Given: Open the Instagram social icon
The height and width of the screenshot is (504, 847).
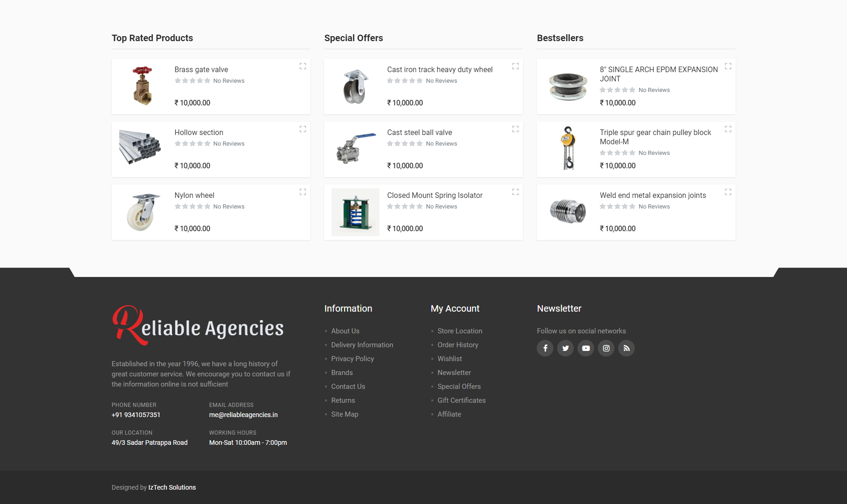Looking at the screenshot, I should [606, 348].
